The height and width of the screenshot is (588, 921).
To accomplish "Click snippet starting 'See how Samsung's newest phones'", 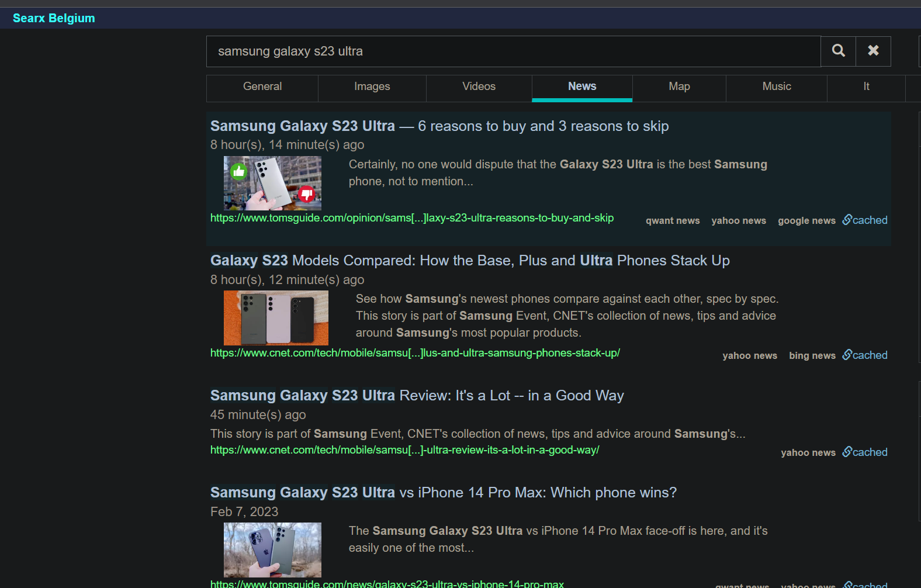I will (567, 316).
